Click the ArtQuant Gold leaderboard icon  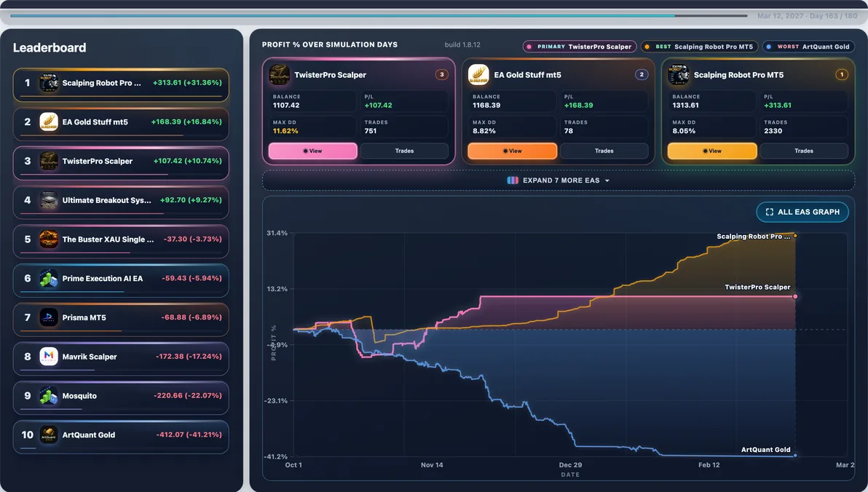(x=49, y=435)
